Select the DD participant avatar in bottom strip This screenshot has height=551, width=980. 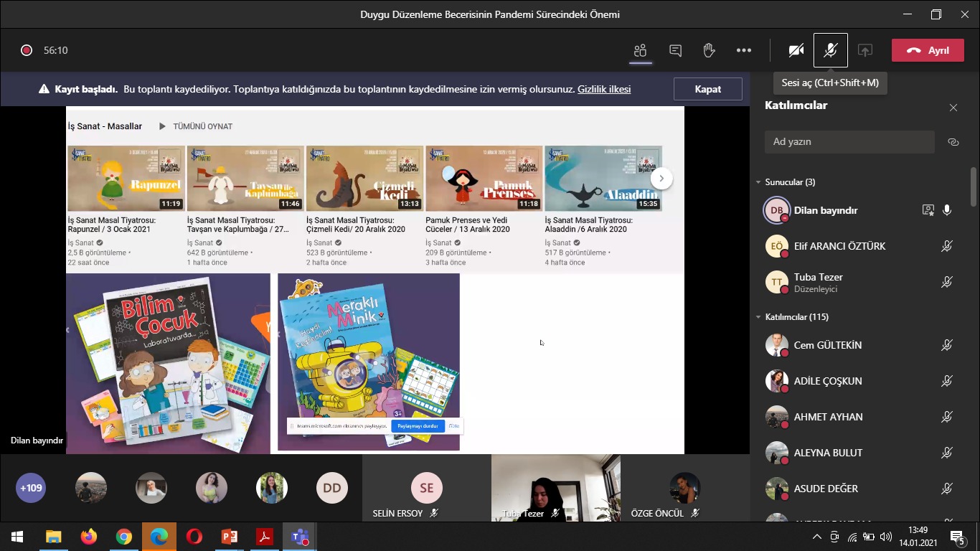click(332, 488)
